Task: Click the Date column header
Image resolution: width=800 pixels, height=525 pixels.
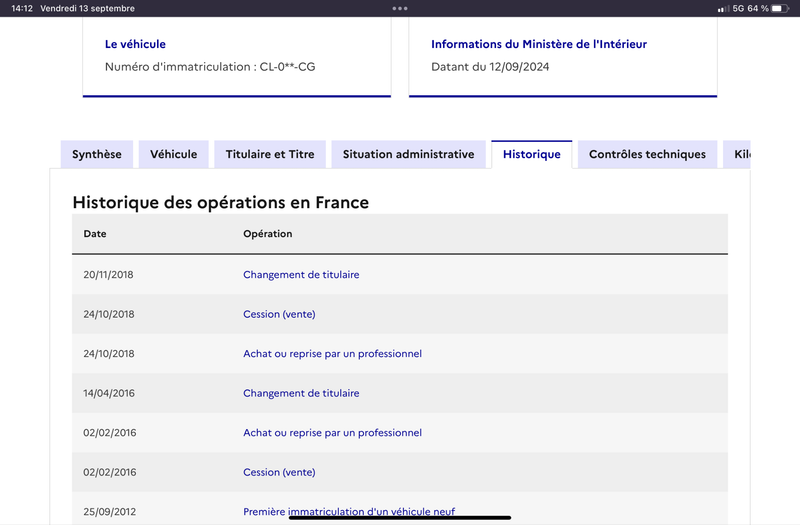Action: tap(95, 234)
